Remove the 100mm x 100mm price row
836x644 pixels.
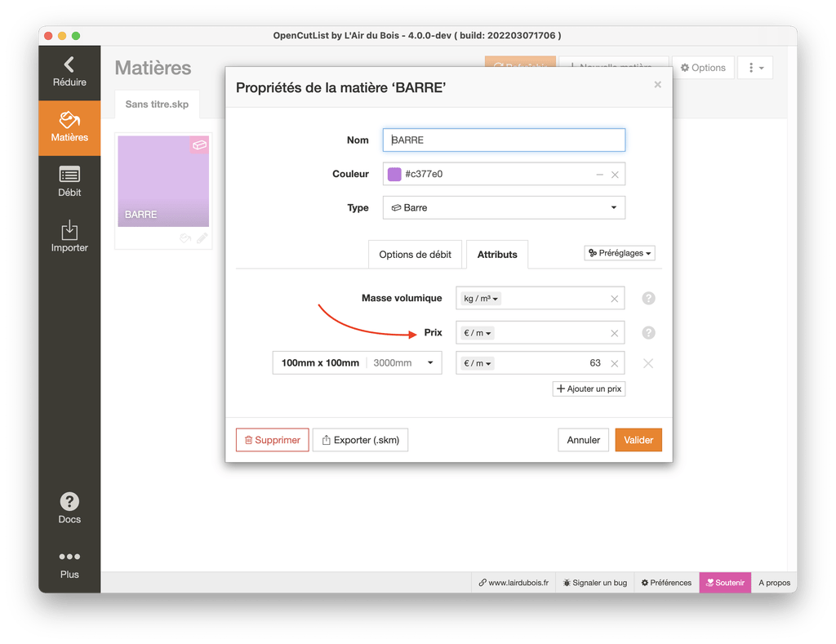[x=648, y=363]
